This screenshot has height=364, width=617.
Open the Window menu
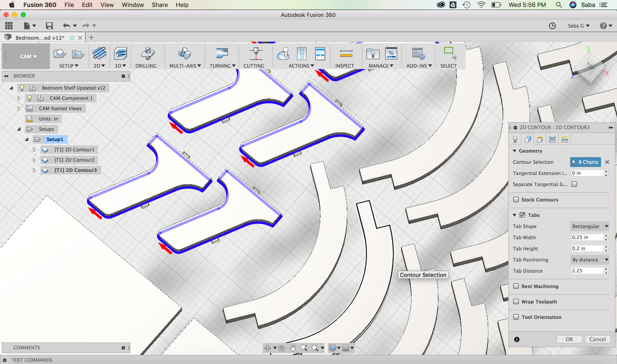click(x=132, y=5)
